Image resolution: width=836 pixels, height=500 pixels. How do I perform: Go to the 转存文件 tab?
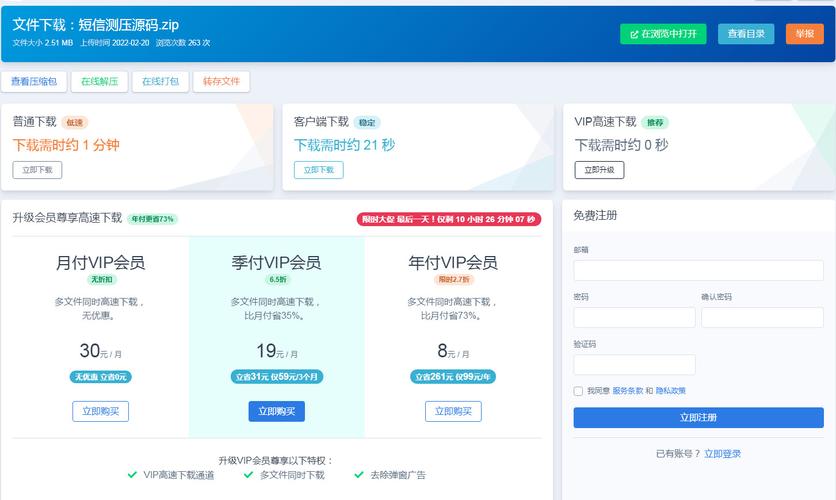click(x=222, y=82)
